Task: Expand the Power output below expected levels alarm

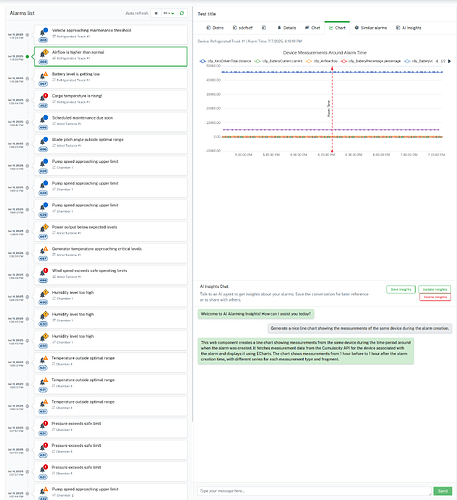Action: coord(111,231)
